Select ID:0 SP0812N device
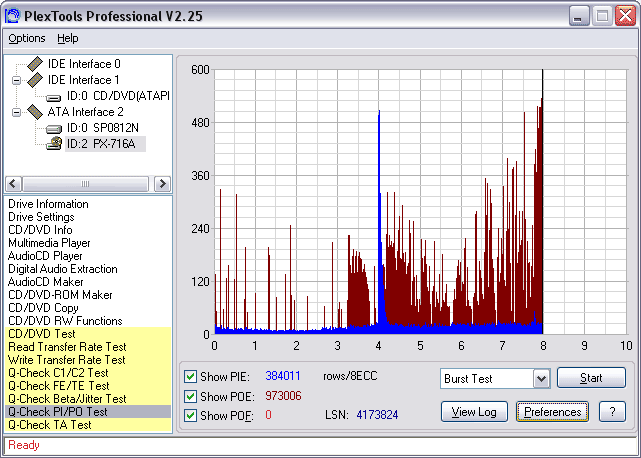Viewport: 641px width, 458px height. (x=103, y=128)
